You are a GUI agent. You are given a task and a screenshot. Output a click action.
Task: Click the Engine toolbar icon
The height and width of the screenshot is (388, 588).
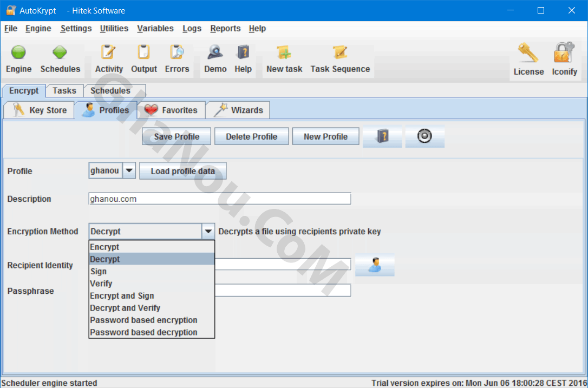coord(18,59)
